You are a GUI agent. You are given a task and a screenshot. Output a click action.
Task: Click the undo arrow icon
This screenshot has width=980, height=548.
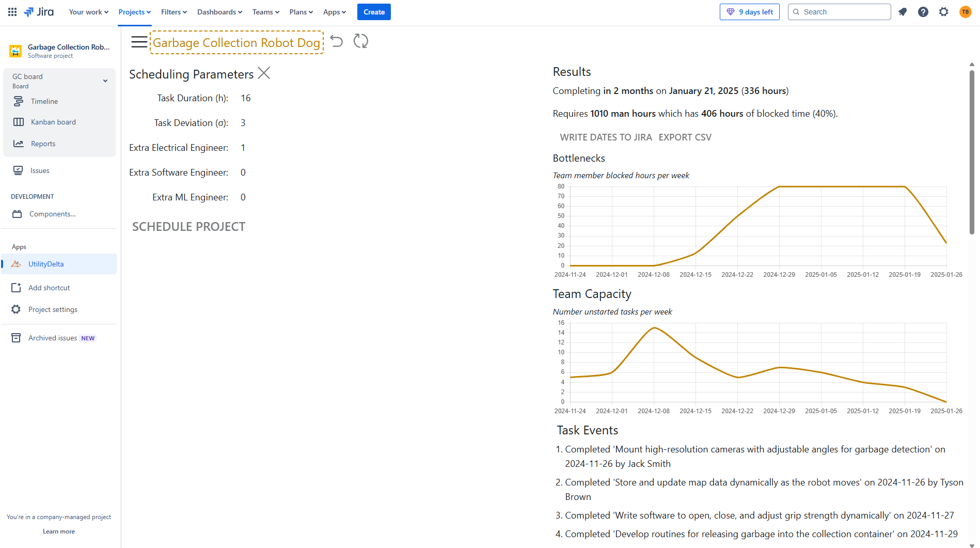[337, 41]
